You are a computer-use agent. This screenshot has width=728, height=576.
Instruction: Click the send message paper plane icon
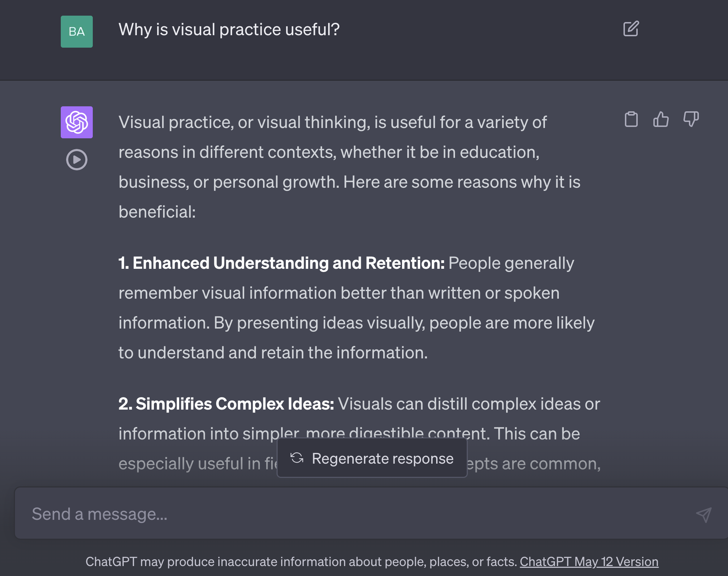coord(703,514)
